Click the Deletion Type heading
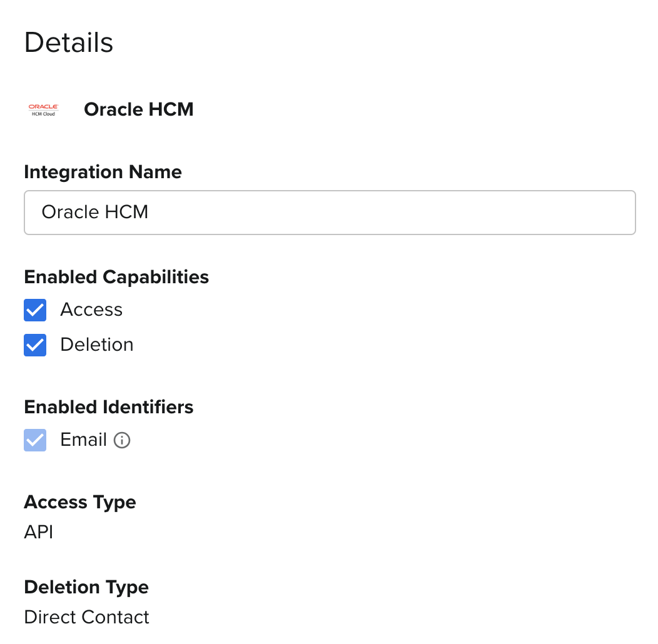This screenshot has height=644, width=658. [86, 587]
